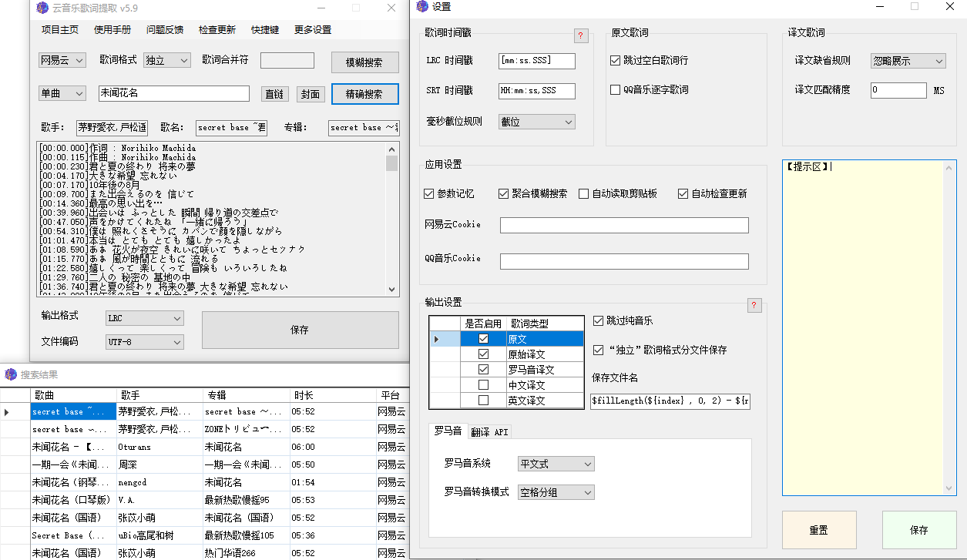The width and height of the screenshot is (967, 560).
Task: Open the 译文缺省规则 dropdown
Action: 908,61
